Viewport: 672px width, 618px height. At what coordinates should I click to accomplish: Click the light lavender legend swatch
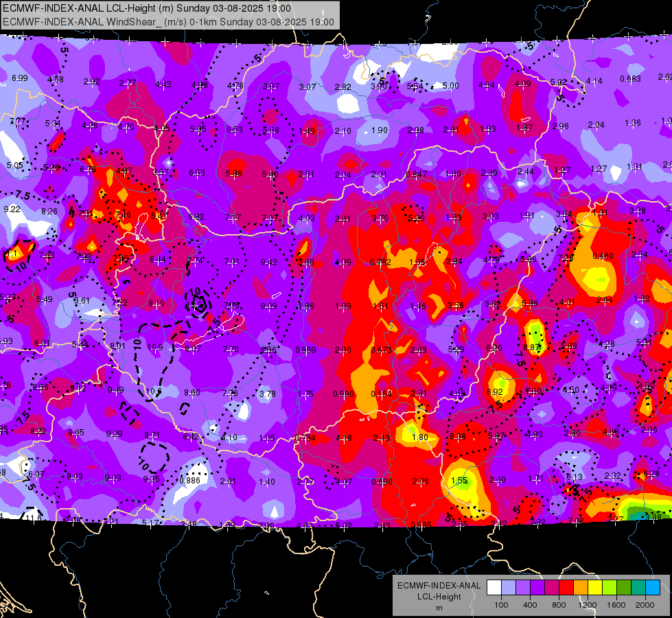(508, 587)
